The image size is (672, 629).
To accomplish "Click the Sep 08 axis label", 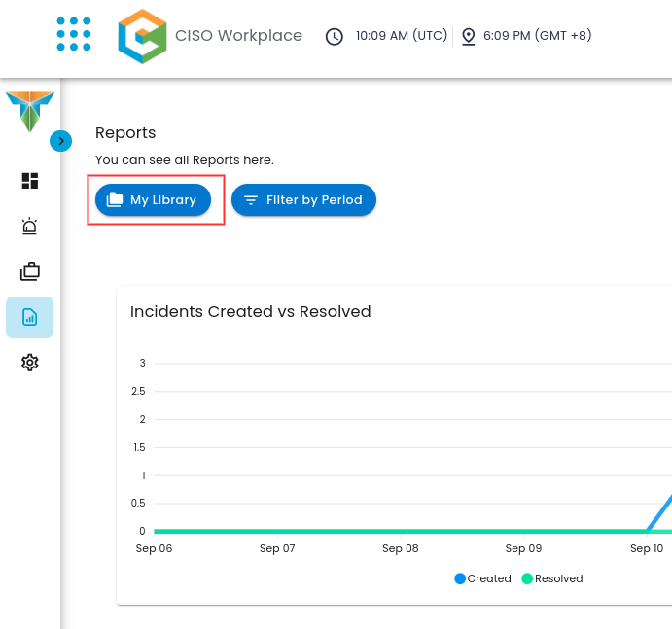I will 401,548.
